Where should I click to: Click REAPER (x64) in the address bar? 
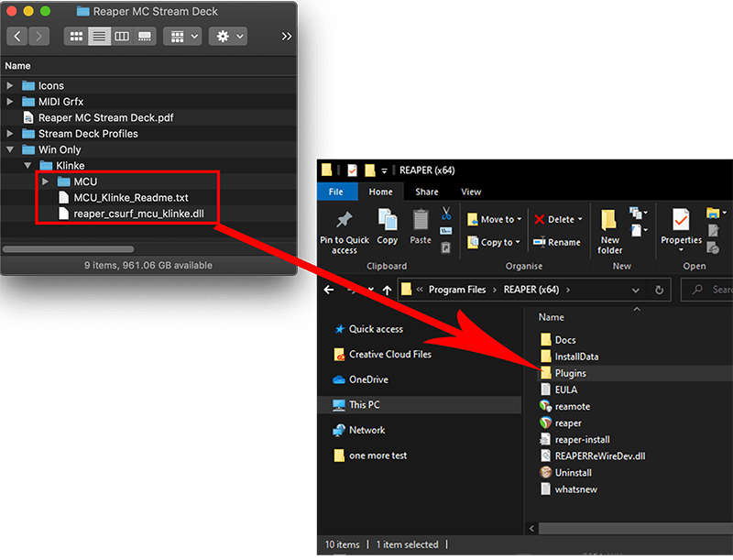(531, 290)
